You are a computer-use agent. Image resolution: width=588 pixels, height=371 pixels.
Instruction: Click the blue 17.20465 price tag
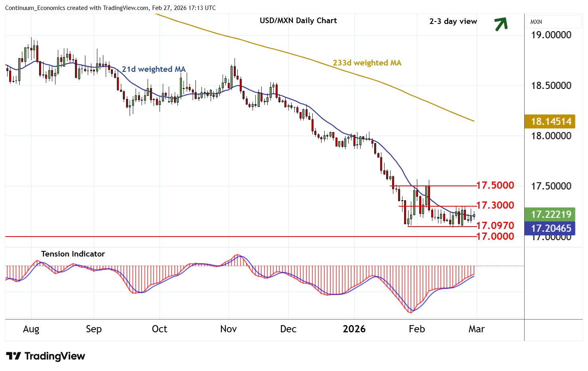click(550, 228)
